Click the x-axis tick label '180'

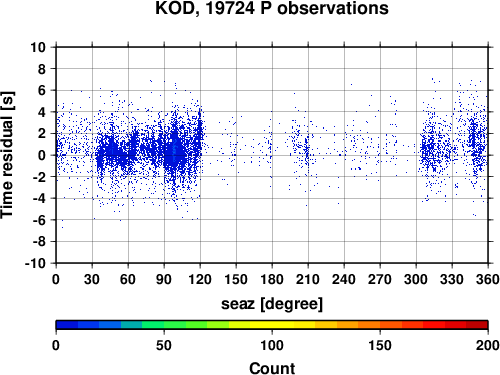point(272,279)
